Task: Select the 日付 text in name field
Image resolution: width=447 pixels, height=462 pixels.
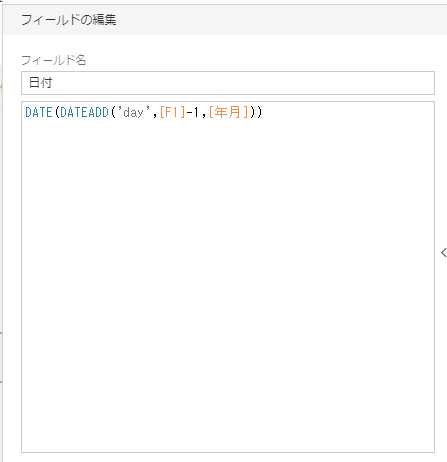Action: click(x=41, y=82)
